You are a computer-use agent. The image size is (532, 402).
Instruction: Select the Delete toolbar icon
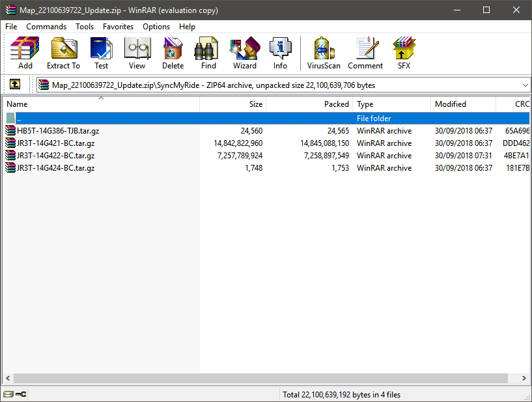pyautogui.click(x=173, y=53)
